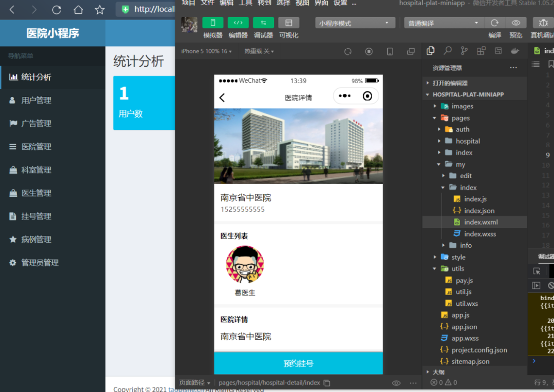Viewport: 554px width, 392px height.
Task: Click the mini program three-dots capsule menu
Action: point(345,96)
